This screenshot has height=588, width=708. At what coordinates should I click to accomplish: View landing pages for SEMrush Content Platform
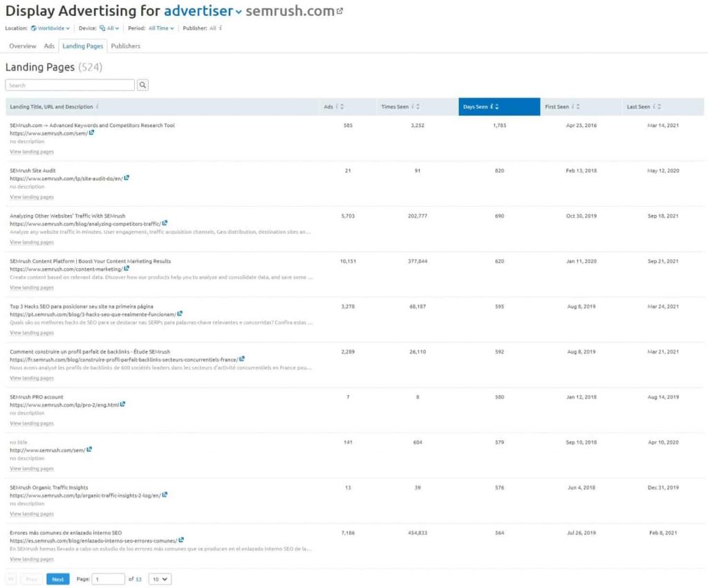tap(32, 287)
